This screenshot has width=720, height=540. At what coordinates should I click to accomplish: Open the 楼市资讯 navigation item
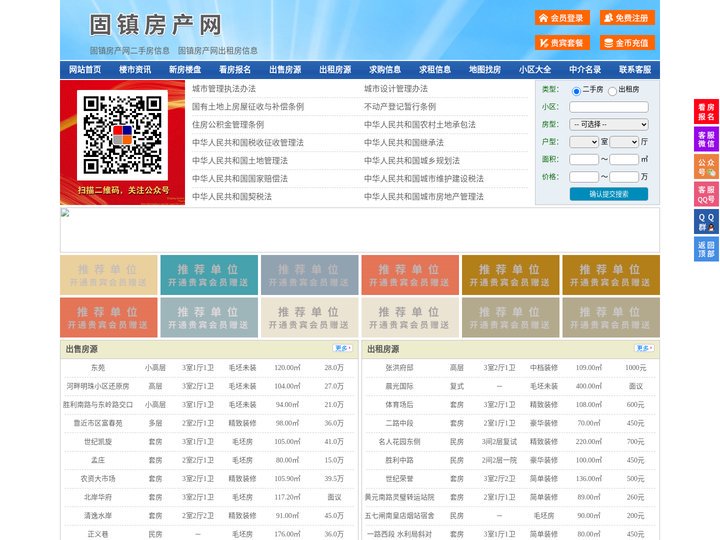point(135,70)
